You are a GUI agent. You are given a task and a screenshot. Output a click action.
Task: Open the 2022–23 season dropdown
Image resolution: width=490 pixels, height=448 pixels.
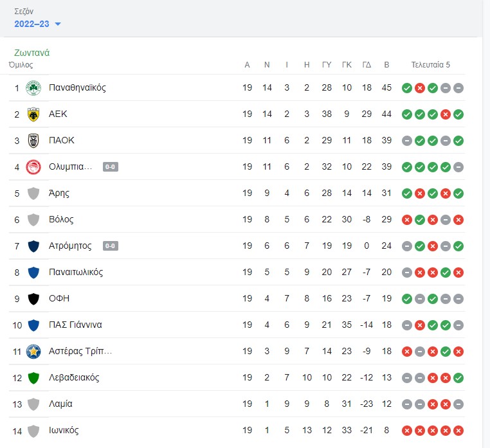[x=37, y=24]
